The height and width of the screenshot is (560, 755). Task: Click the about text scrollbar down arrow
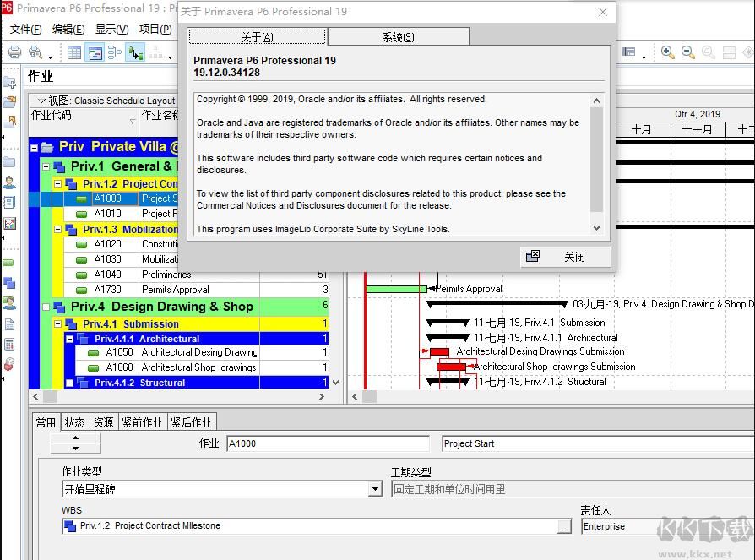[x=596, y=228]
